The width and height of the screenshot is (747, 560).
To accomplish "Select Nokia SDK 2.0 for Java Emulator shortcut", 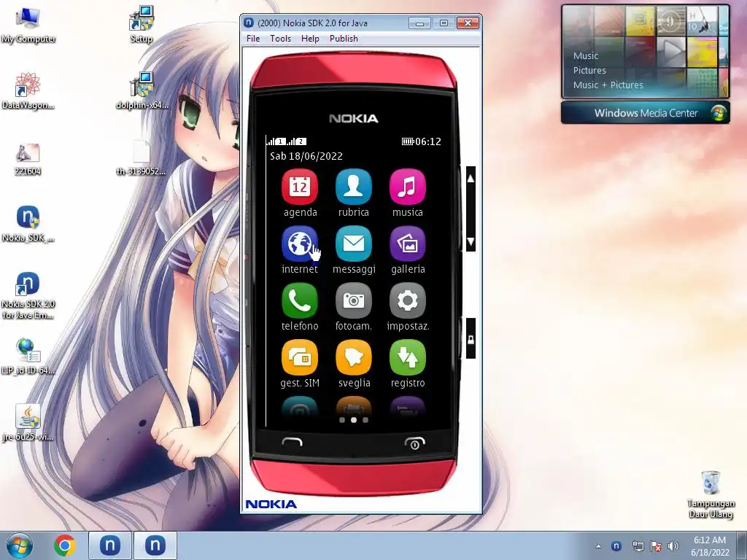I will [x=28, y=295].
